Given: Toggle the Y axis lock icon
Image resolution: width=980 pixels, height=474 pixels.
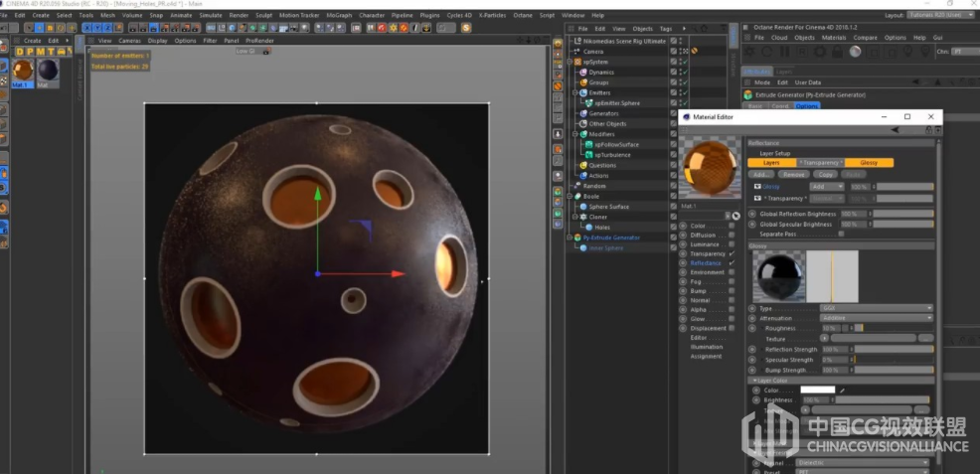Looking at the screenshot, I should (97, 28).
